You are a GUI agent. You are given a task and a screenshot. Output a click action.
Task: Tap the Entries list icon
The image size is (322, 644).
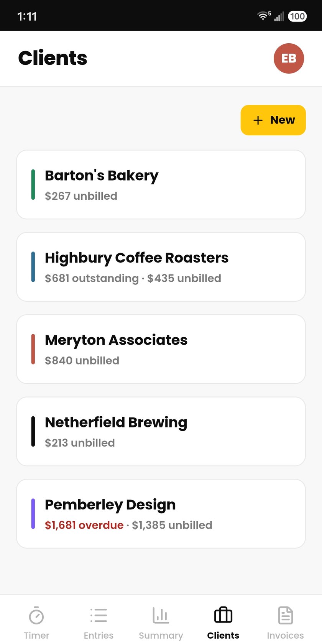coord(99,615)
